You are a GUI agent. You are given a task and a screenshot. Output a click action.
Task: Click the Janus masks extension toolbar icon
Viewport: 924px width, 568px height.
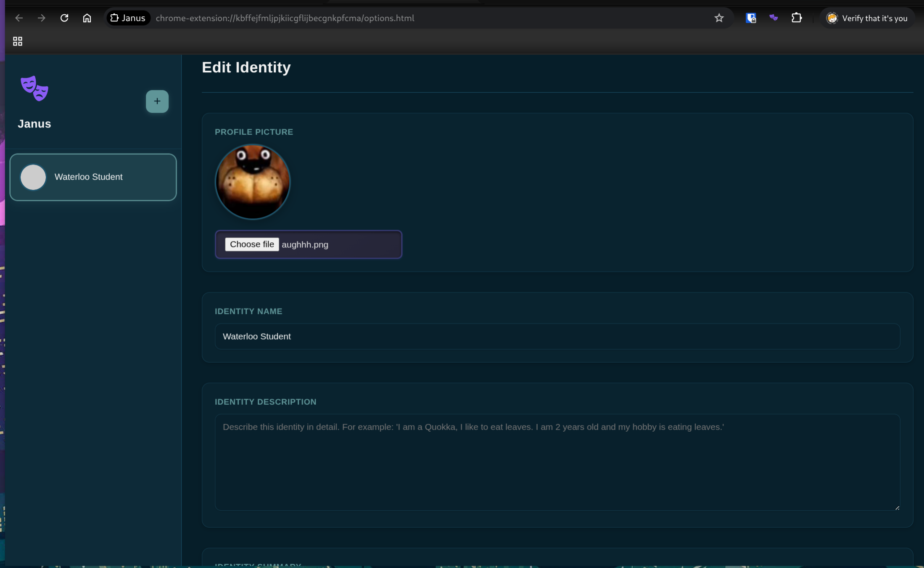pyautogui.click(x=774, y=18)
